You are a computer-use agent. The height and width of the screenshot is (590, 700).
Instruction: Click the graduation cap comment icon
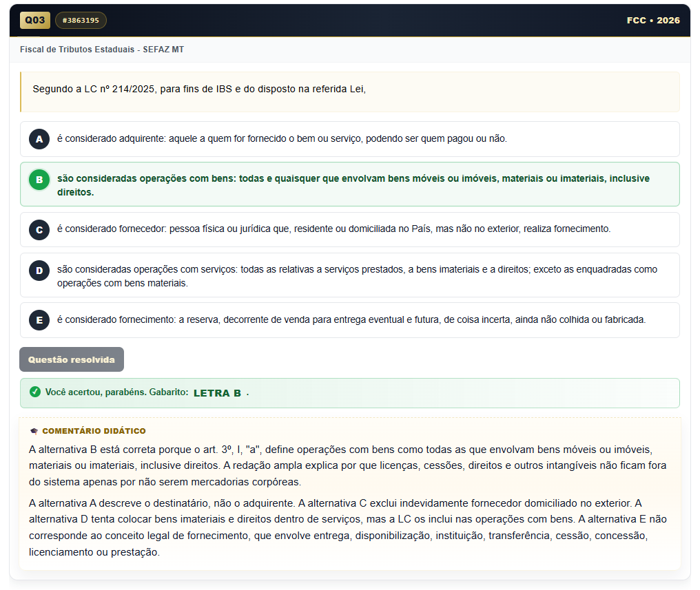pyautogui.click(x=34, y=431)
